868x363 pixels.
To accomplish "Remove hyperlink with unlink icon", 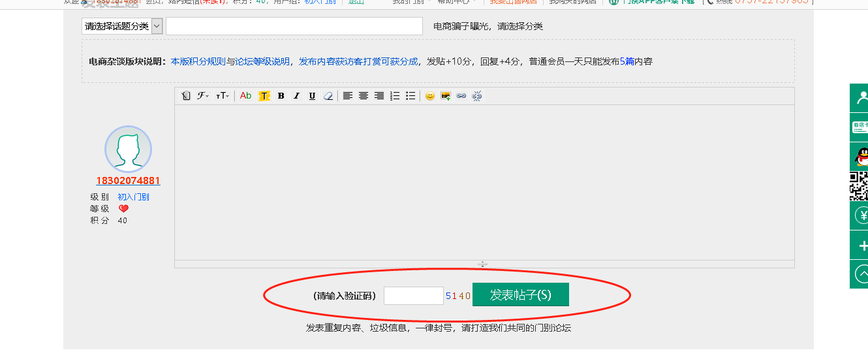I will point(477,96).
